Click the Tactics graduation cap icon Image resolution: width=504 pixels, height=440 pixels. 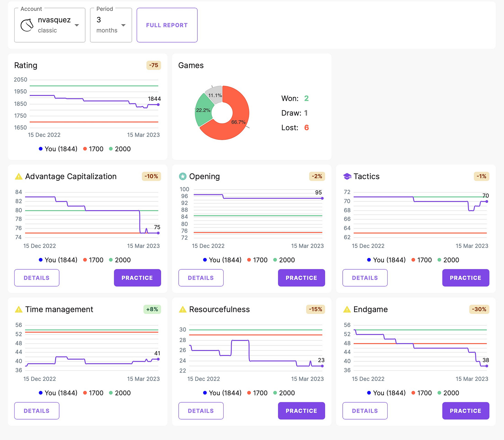click(347, 177)
